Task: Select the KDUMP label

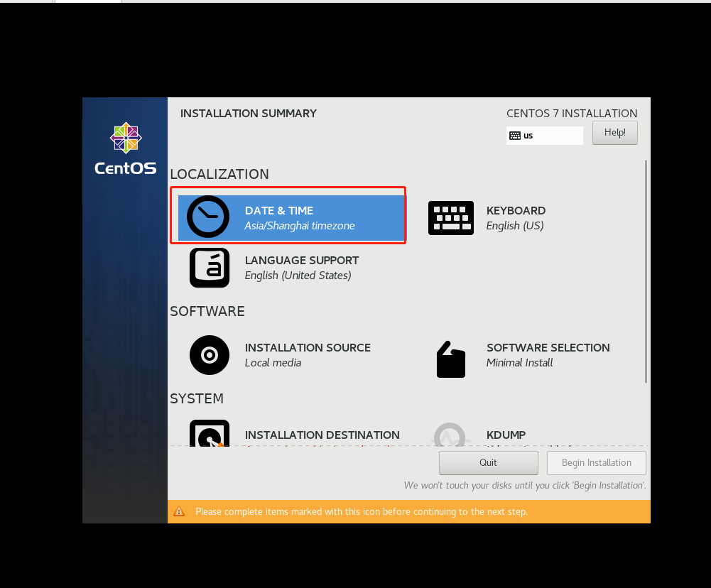Action: (506, 435)
